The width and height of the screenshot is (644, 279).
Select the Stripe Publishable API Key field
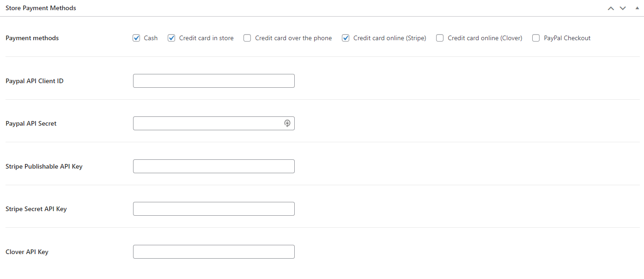[213, 166]
